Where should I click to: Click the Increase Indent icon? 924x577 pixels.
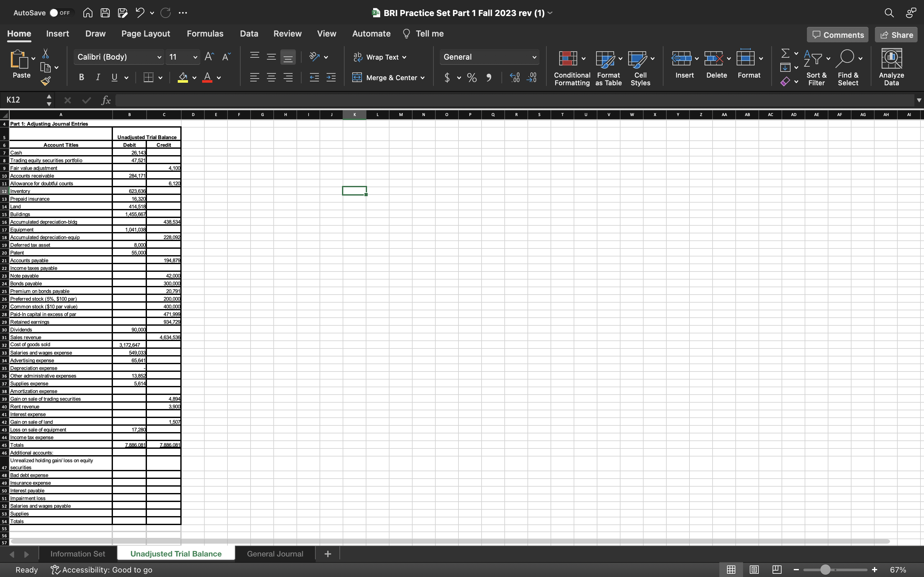pos(331,78)
